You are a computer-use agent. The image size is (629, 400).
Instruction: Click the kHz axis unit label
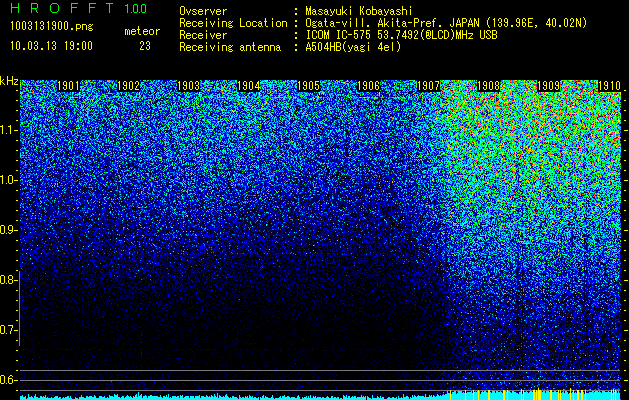[9, 81]
